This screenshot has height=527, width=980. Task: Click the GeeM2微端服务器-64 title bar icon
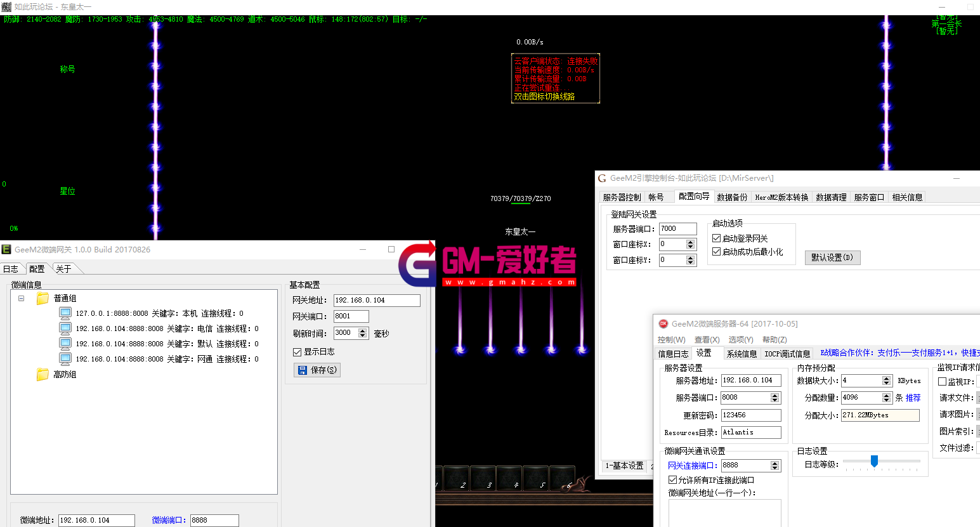663,323
